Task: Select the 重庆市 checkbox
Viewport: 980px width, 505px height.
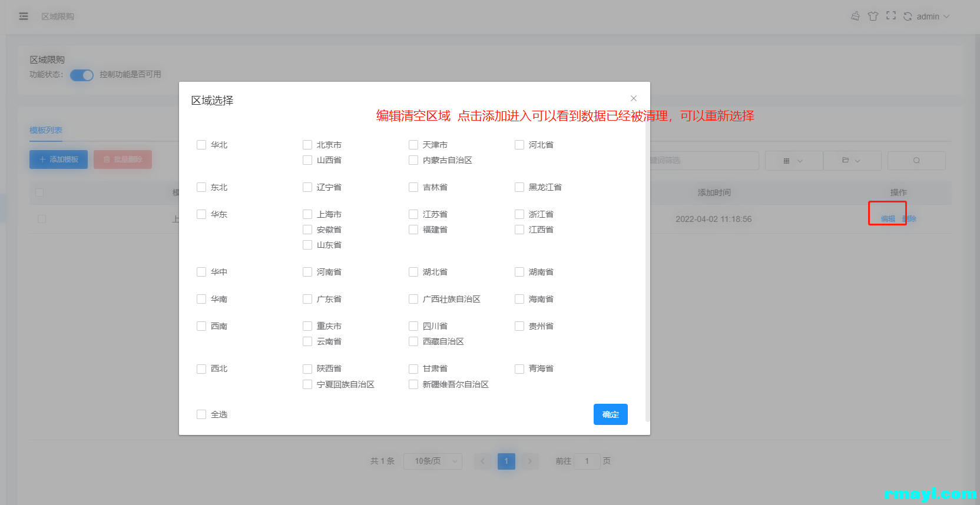Action: click(x=307, y=326)
